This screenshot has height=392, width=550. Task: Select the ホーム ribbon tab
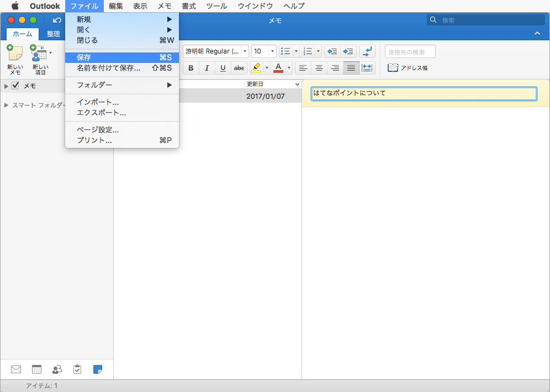point(23,34)
